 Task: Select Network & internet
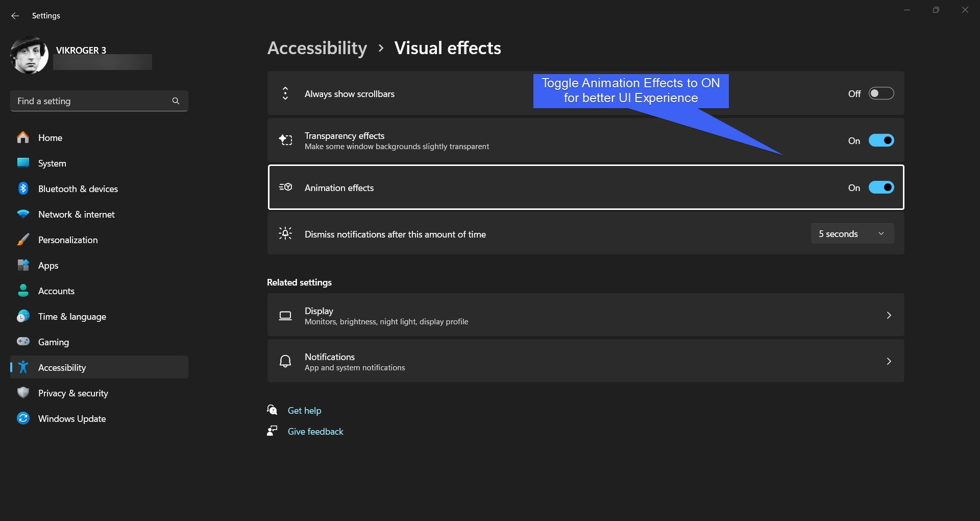click(99, 214)
